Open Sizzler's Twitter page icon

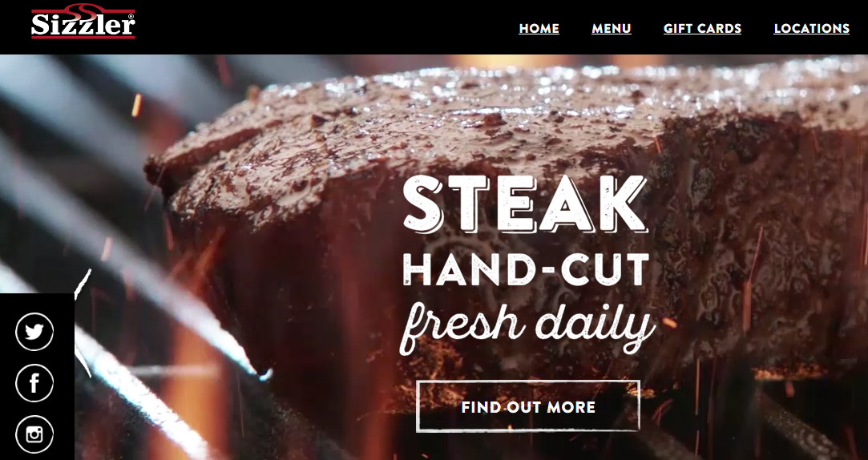tap(34, 332)
